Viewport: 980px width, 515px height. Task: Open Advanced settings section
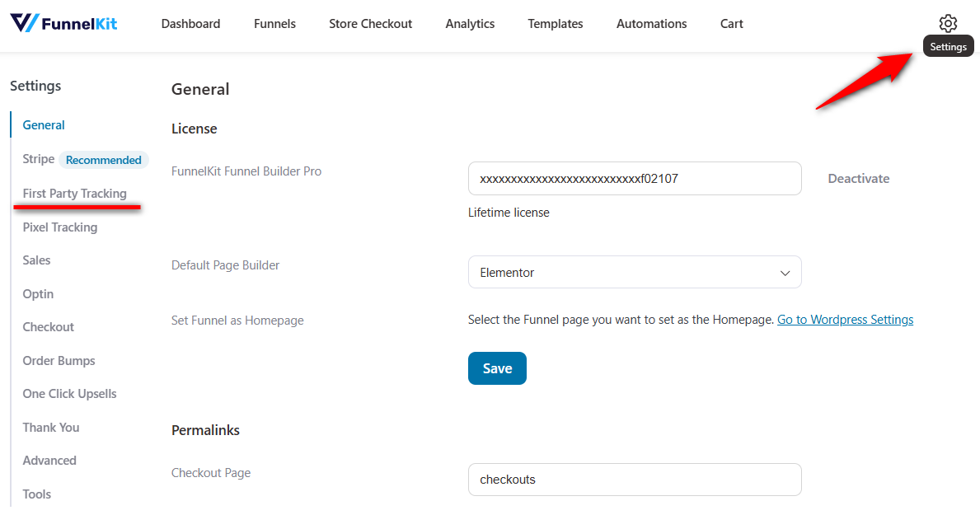(49, 461)
